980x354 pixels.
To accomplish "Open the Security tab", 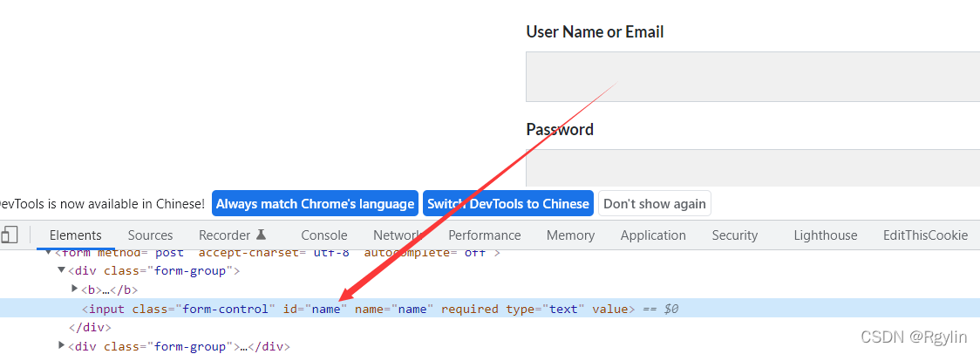I will click(735, 235).
